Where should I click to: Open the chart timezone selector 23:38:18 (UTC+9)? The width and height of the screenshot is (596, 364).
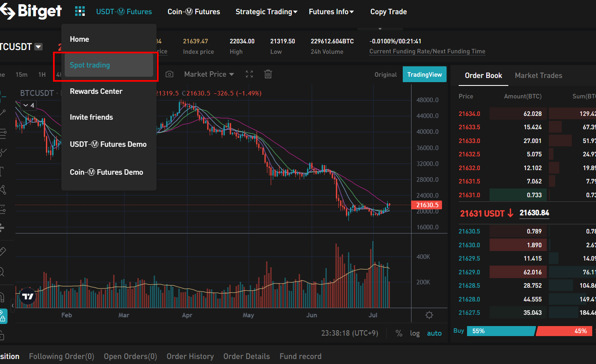350,333
